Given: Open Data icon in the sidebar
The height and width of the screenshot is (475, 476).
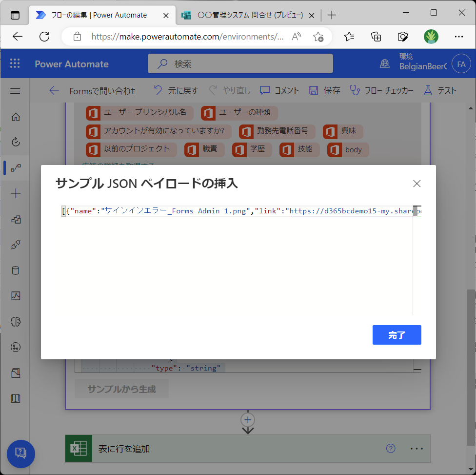Looking at the screenshot, I should pos(16,270).
